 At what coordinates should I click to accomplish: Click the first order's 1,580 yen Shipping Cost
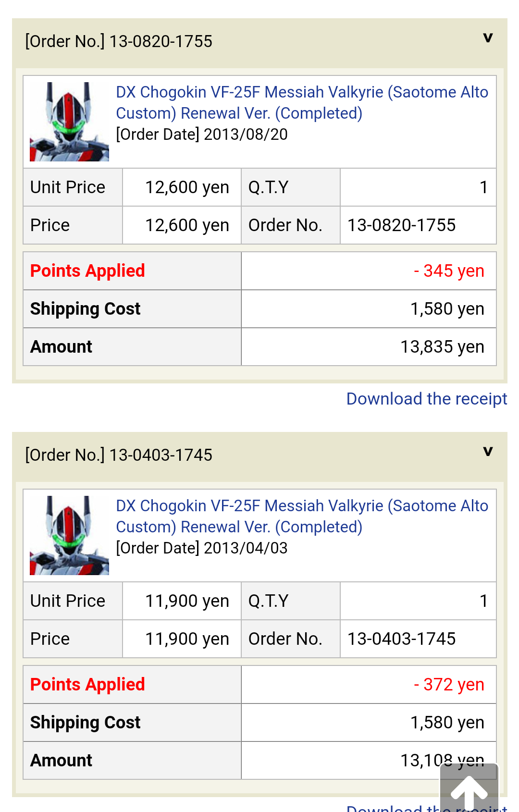click(x=447, y=309)
